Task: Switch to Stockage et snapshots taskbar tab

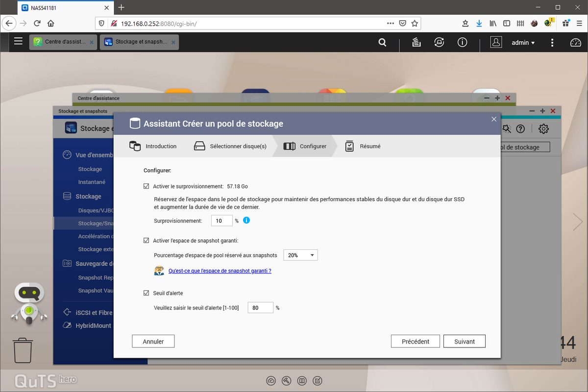Action: coord(139,42)
